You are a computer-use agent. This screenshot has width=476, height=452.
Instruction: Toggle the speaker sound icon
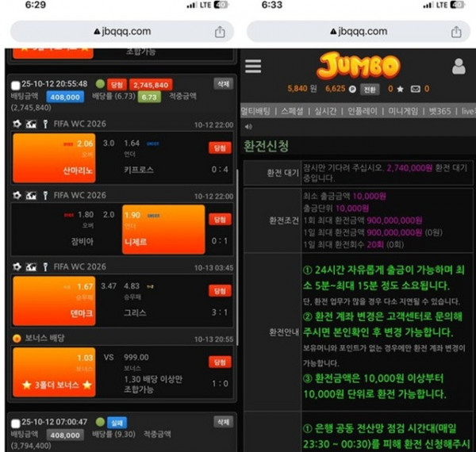coord(248,126)
